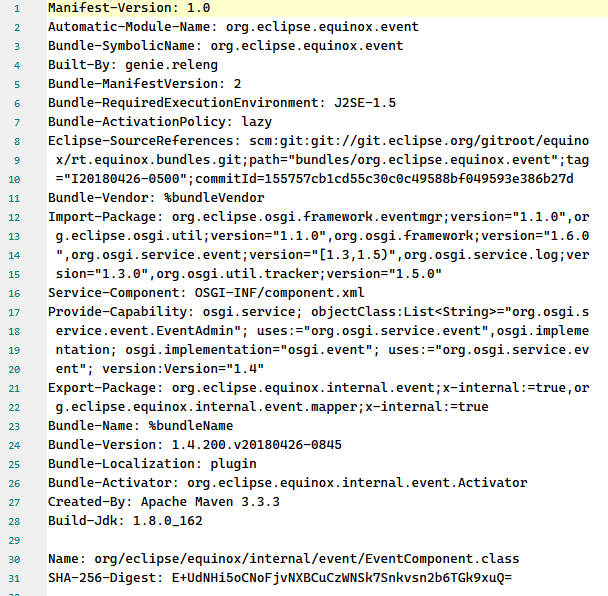The height and width of the screenshot is (596, 608).
Task: Click the line containing commitId=155757cb1cd55c30
Action: tap(315, 179)
